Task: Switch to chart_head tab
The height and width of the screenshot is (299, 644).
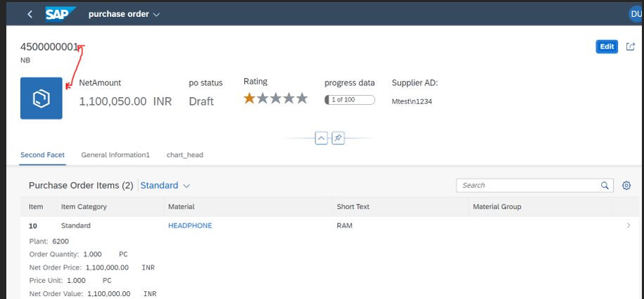Action: (x=185, y=155)
